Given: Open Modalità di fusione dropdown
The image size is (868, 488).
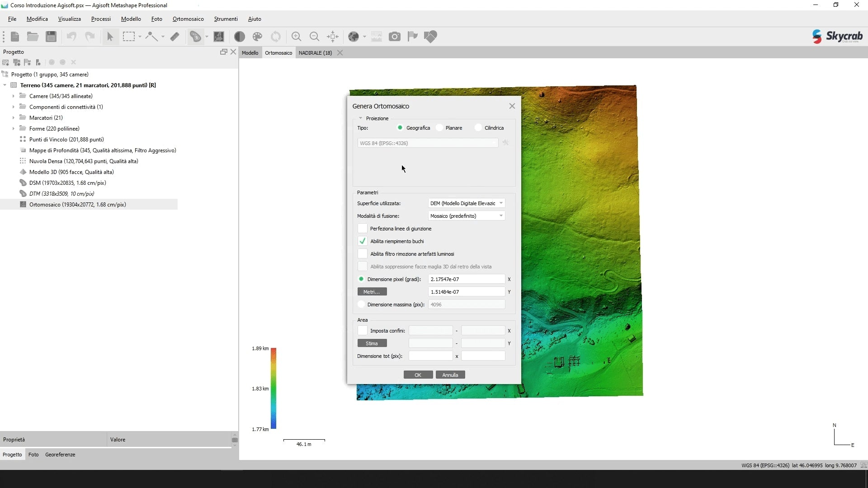Looking at the screenshot, I should 466,216.
